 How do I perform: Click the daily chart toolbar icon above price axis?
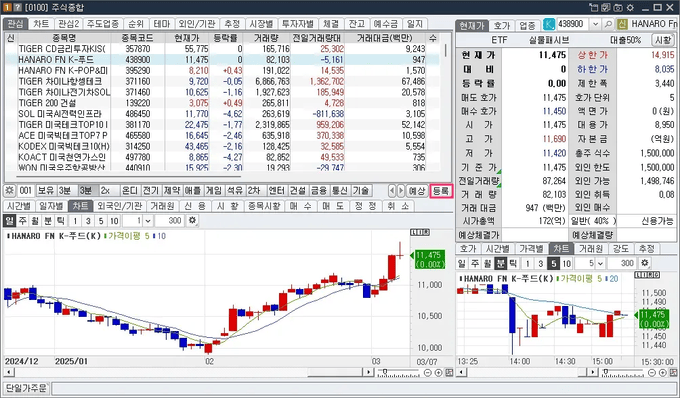click(x=420, y=232)
